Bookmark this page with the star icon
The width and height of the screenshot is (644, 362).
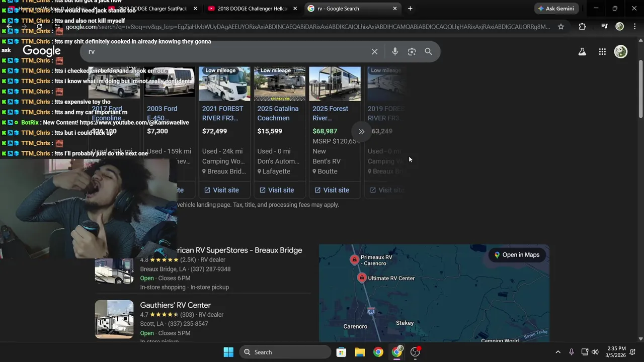pos(561,27)
